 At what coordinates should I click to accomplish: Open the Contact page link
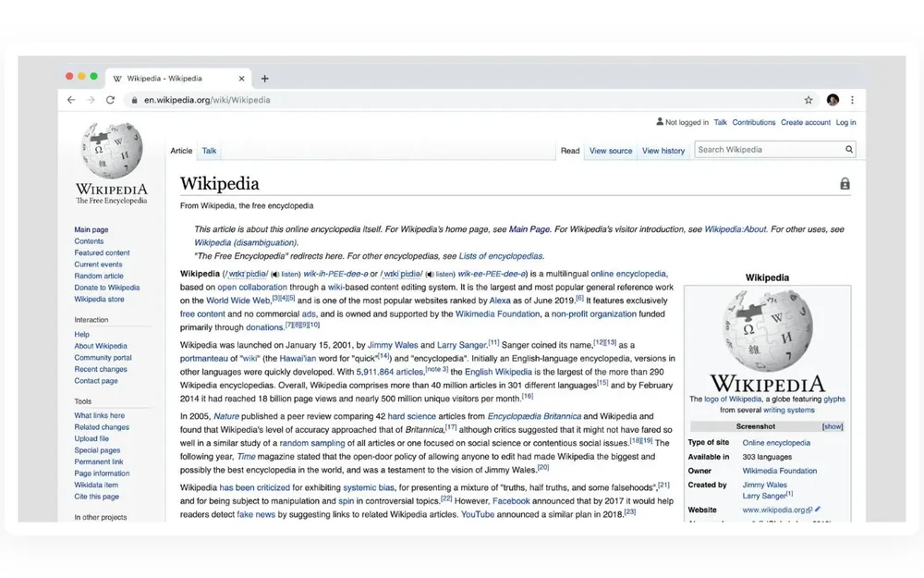[96, 381]
